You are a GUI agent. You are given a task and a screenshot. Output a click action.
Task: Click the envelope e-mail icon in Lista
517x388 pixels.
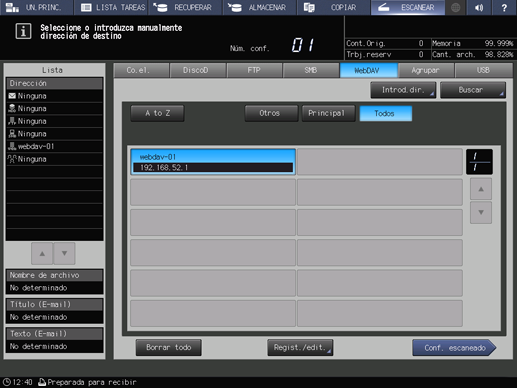12,96
